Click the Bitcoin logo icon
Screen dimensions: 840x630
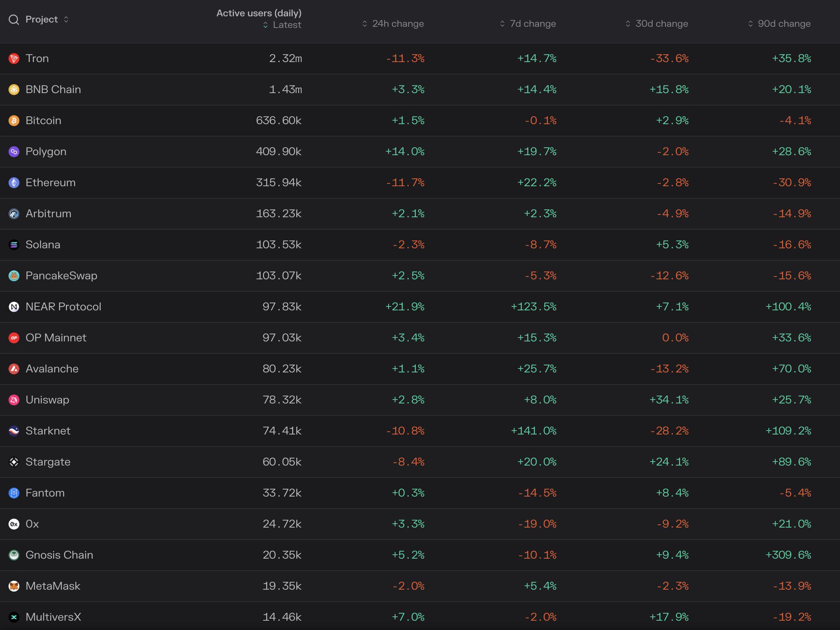[14, 120]
